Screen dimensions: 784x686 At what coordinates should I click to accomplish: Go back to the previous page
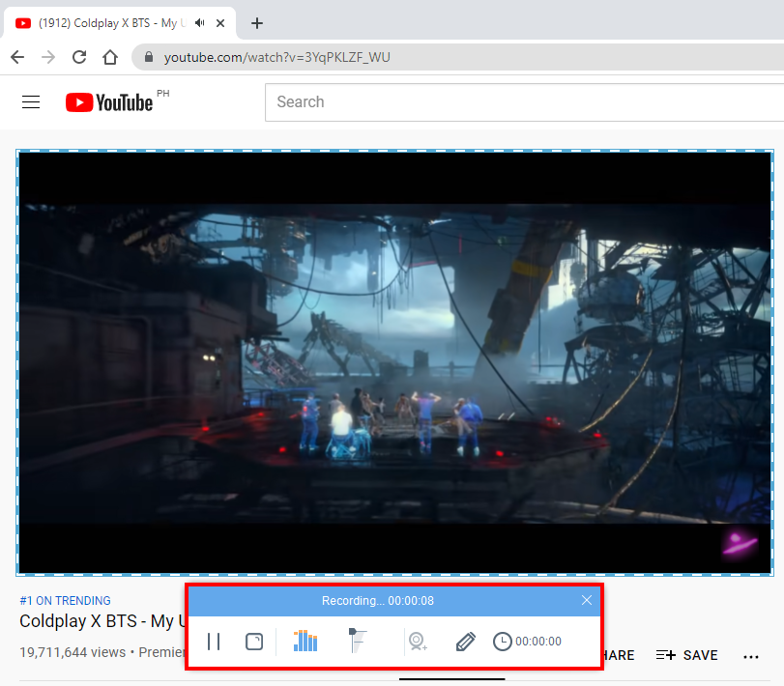pyautogui.click(x=17, y=57)
